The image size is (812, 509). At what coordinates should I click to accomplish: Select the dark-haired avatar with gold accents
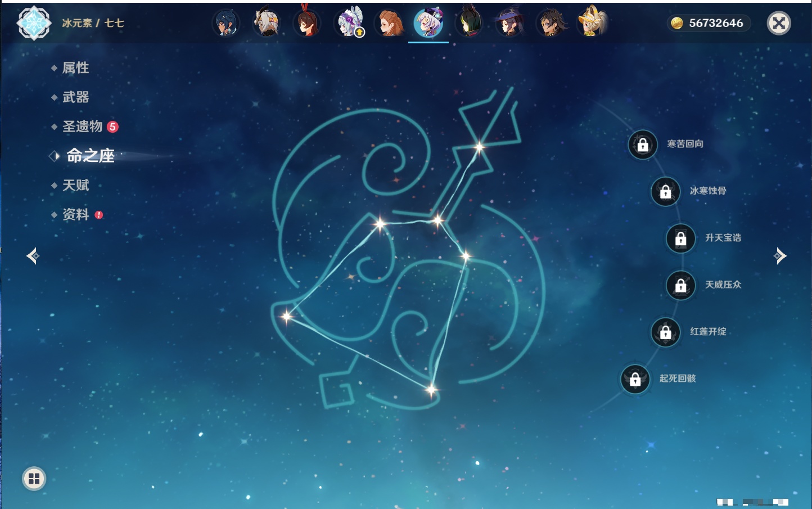click(552, 23)
